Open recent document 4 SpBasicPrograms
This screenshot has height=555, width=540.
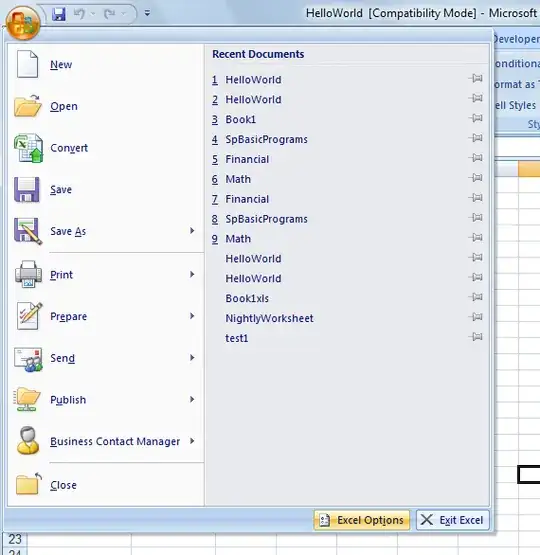click(x=260, y=139)
